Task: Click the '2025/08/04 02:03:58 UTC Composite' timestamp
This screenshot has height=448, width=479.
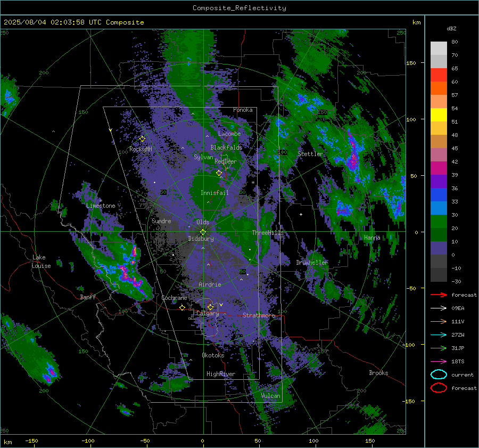Action: pos(73,22)
